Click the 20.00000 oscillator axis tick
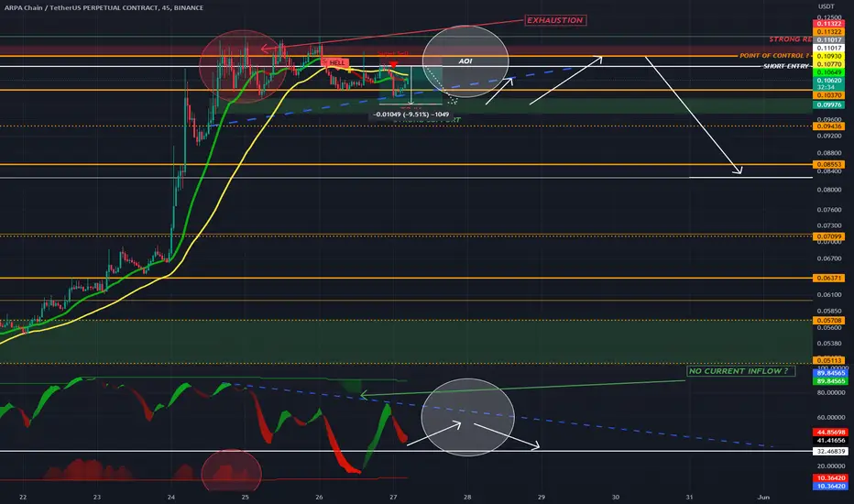Image resolution: width=854 pixels, height=504 pixels. click(x=830, y=466)
